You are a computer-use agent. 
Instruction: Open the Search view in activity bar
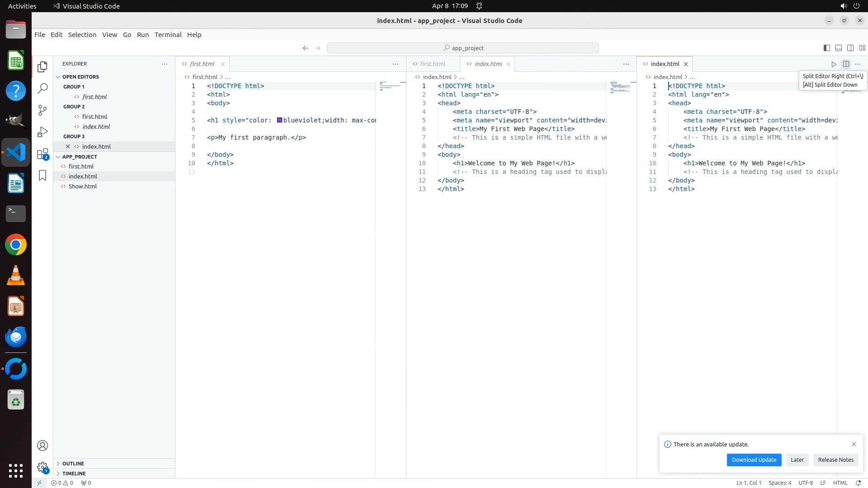(x=42, y=89)
